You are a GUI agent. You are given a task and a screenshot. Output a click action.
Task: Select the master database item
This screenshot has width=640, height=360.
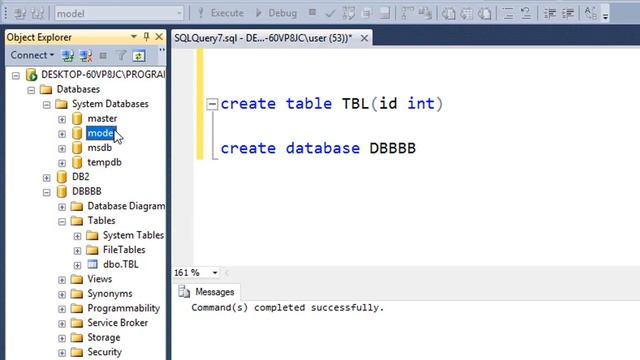tap(102, 118)
